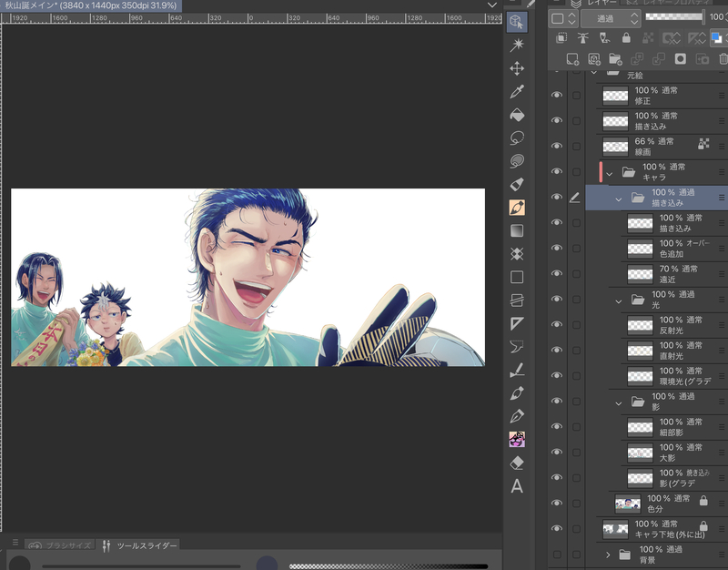728x570 pixels.
Task: Select the Gradient tool
Action: coord(517,231)
